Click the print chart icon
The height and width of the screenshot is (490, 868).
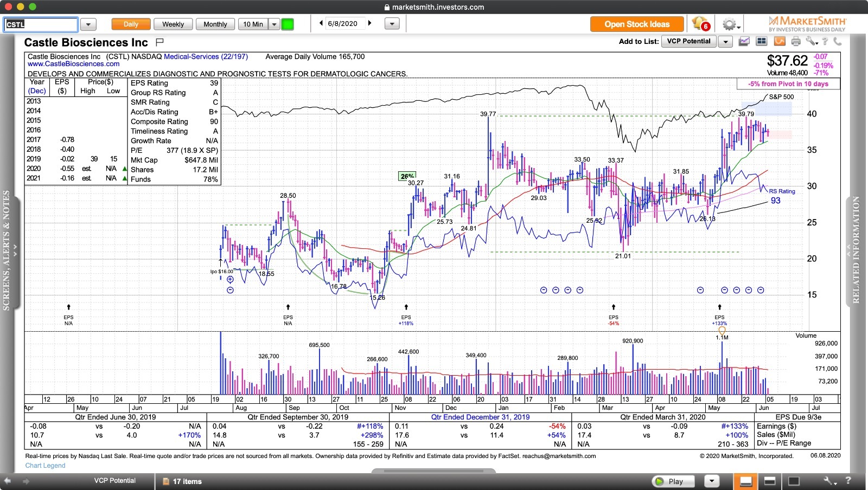pyautogui.click(x=795, y=41)
